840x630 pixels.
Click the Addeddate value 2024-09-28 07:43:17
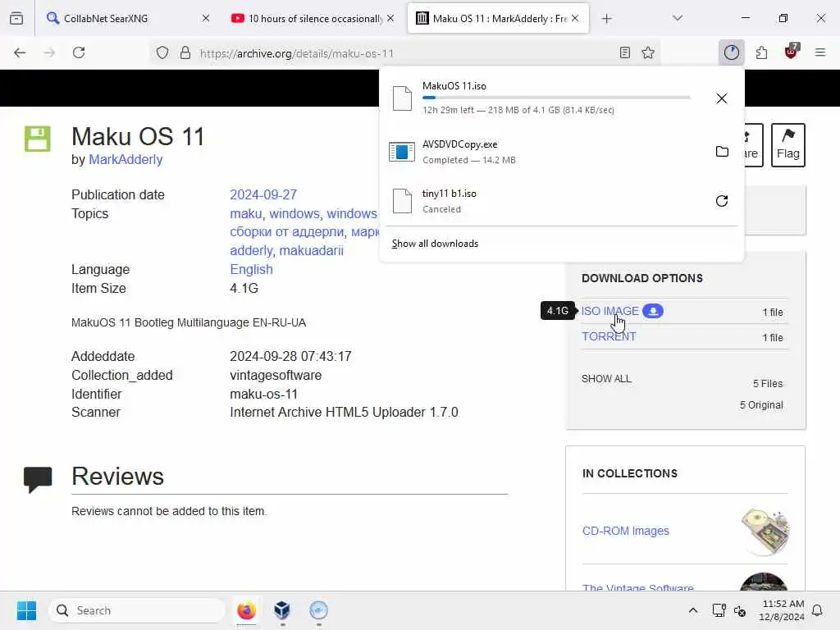[x=290, y=356]
